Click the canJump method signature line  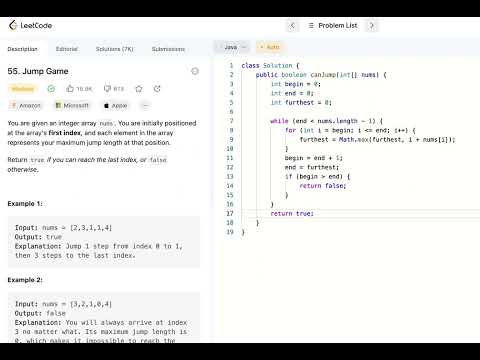(x=321, y=75)
